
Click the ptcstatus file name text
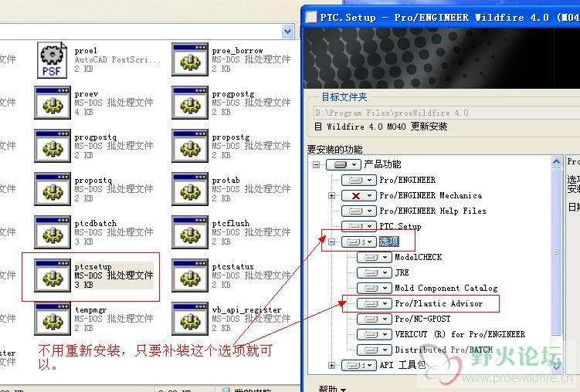tap(232, 267)
